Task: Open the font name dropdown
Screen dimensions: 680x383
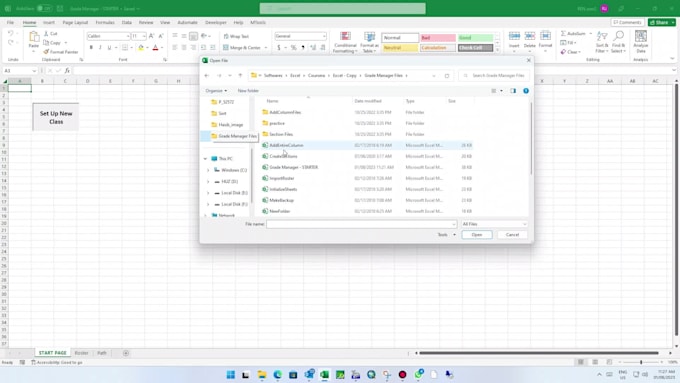Action: coord(128,36)
